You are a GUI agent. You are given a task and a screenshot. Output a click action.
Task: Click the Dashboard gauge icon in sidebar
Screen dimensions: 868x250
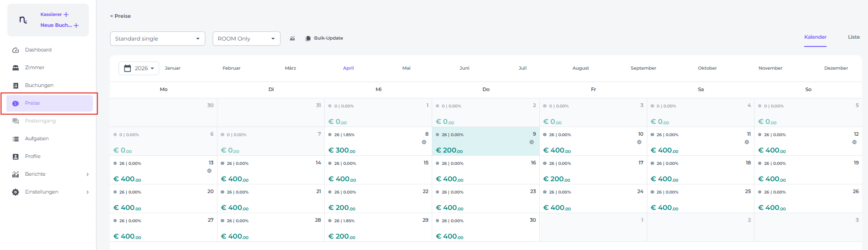pyautogui.click(x=15, y=50)
